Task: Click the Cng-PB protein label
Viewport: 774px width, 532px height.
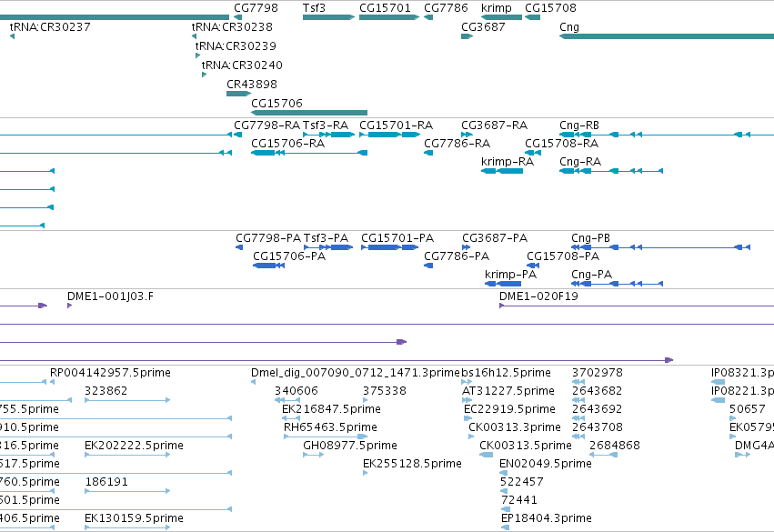Action: [590, 238]
